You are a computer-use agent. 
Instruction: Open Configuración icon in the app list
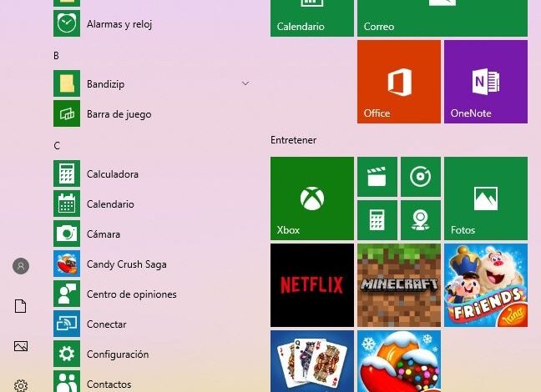coord(67,354)
